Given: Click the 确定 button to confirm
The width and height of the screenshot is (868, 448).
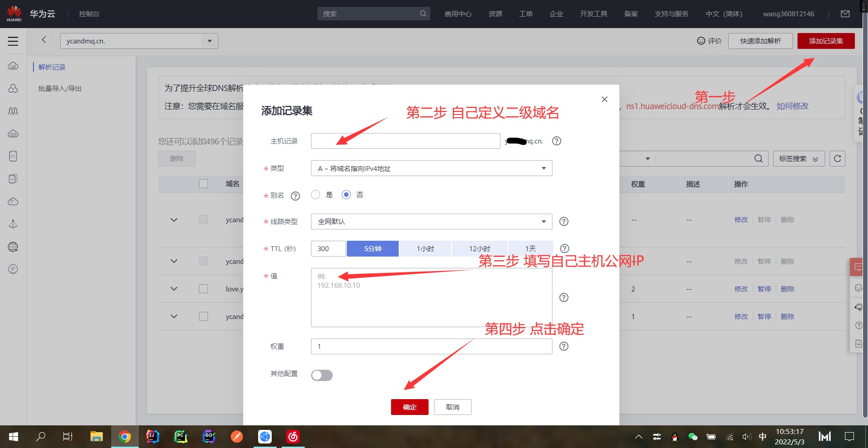Looking at the screenshot, I should (409, 407).
